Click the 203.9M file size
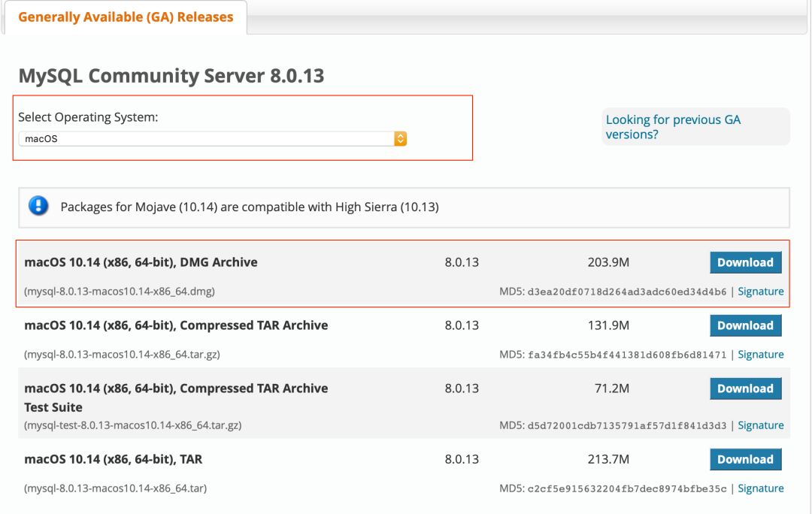Screen dimensions: 812x514 pyautogui.click(x=608, y=262)
